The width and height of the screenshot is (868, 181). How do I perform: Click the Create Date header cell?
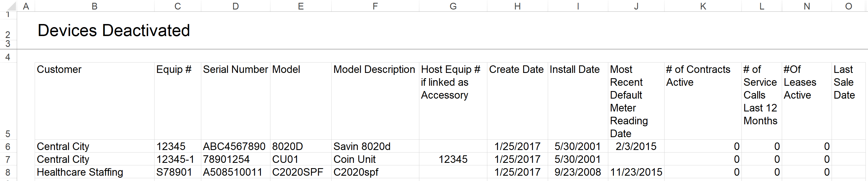(x=517, y=101)
